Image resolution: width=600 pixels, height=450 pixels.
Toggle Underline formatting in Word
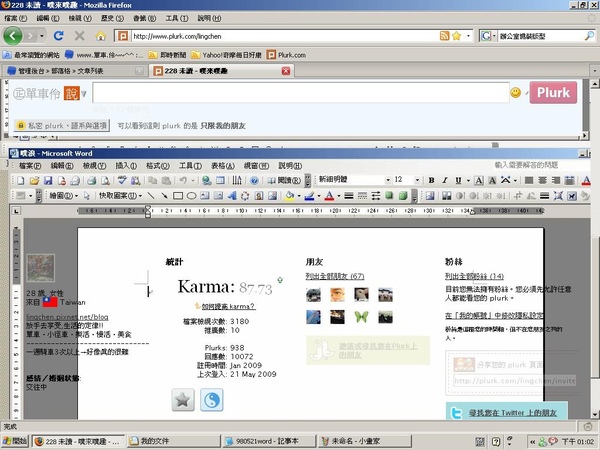coord(458,180)
